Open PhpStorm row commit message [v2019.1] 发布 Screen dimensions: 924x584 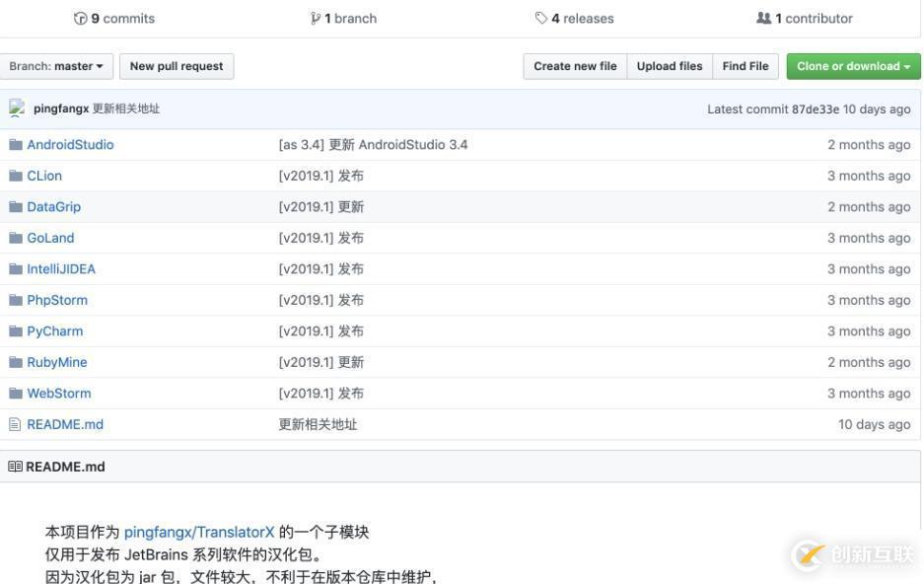(x=321, y=300)
